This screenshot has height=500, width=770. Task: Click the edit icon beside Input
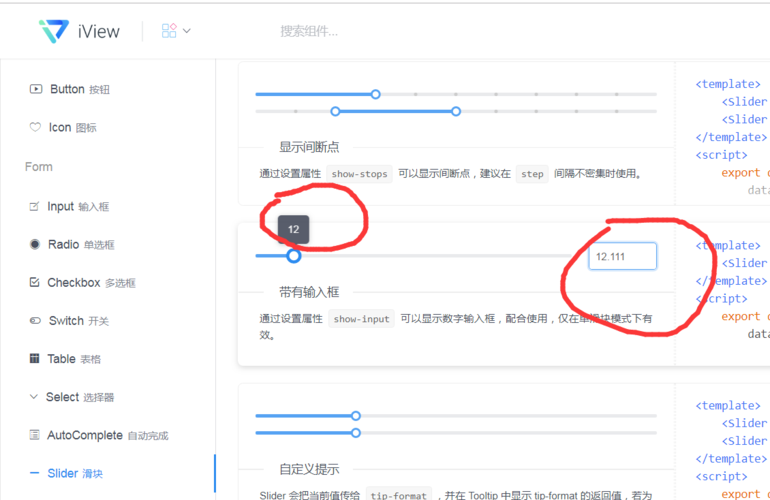tap(34, 206)
